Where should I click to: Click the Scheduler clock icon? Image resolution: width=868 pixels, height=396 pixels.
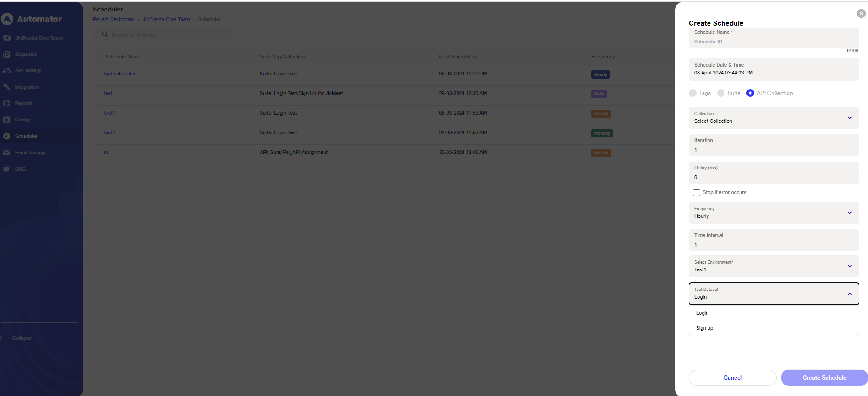click(7, 136)
